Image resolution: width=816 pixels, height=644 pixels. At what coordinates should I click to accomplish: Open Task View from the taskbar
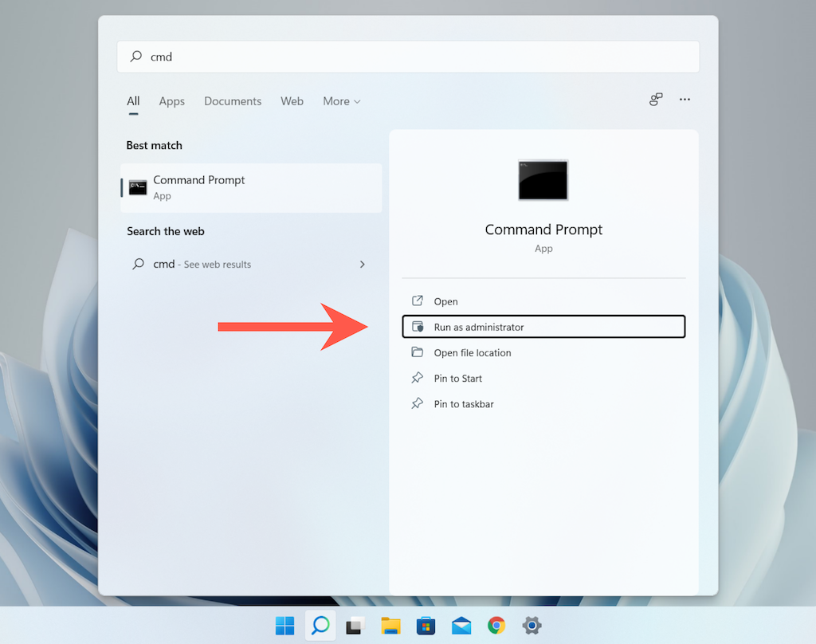355,625
